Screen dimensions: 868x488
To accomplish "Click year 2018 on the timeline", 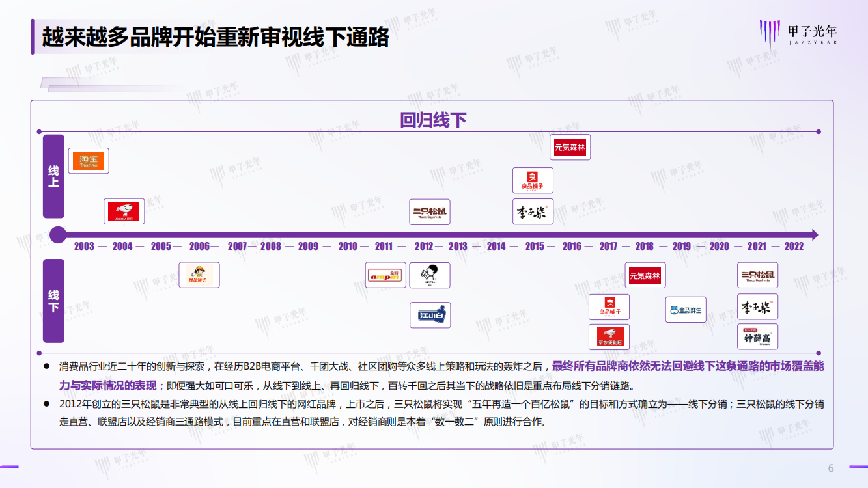I will click(x=645, y=246).
